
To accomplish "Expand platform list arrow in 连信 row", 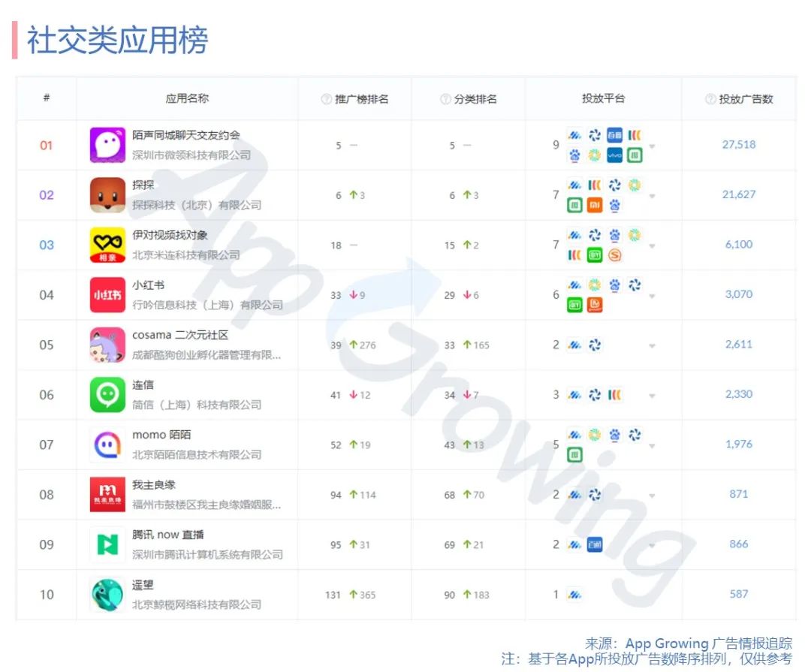I will pos(653,396).
